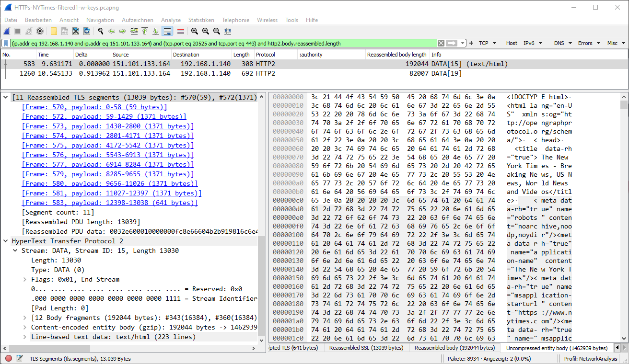Follow the Frame: 570 payload link
Image resolution: width=629 pixels, height=364 pixels.
tap(94, 107)
